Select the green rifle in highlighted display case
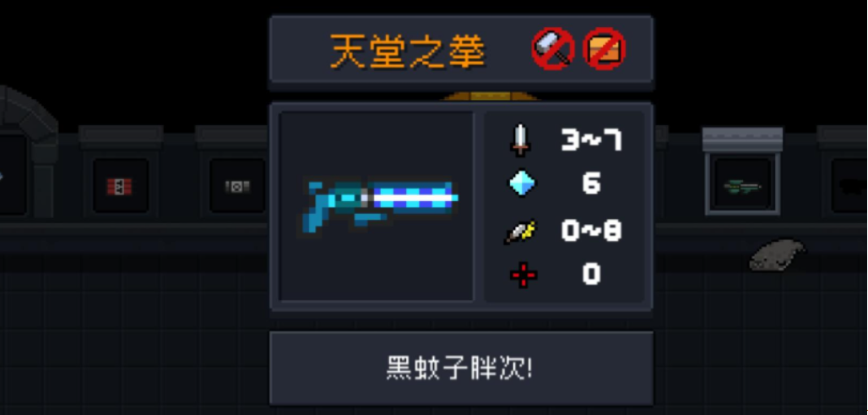The height and width of the screenshot is (415, 868). 743,188
